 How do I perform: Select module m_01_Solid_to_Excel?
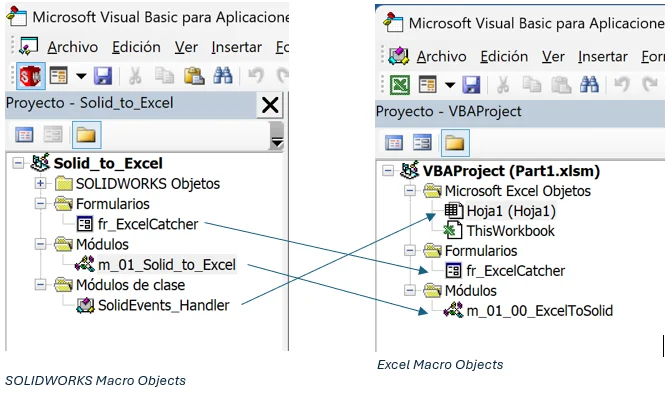[x=167, y=265]
